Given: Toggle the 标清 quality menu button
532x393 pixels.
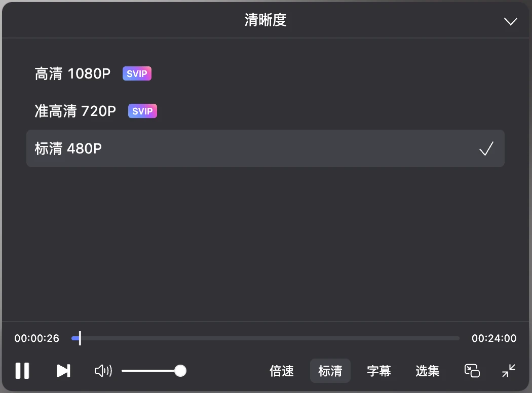Looking at the screenshot, I should click(330, 371).
